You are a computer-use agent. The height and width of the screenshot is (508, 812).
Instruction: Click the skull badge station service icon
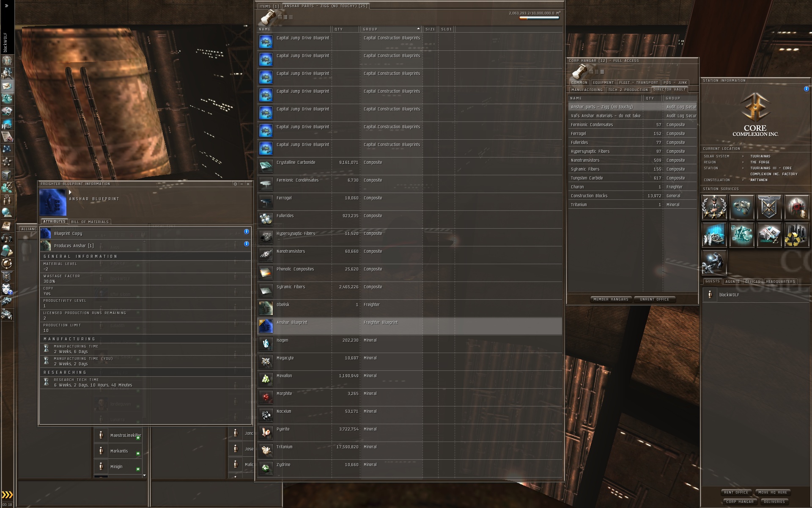coord(769,207)
